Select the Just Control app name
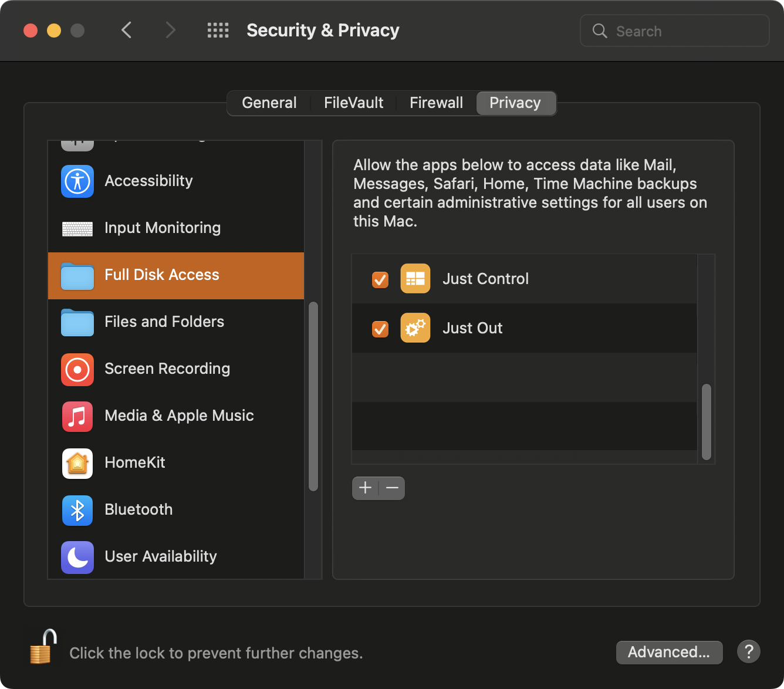784x689 pixels. [x=486, y=279]
